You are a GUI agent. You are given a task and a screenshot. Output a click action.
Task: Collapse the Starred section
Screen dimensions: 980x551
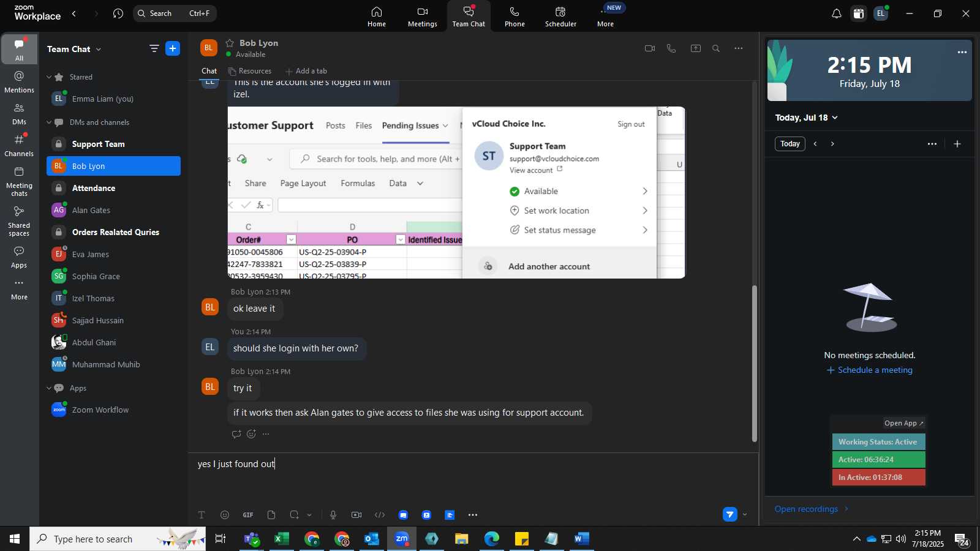click(49, 77)
